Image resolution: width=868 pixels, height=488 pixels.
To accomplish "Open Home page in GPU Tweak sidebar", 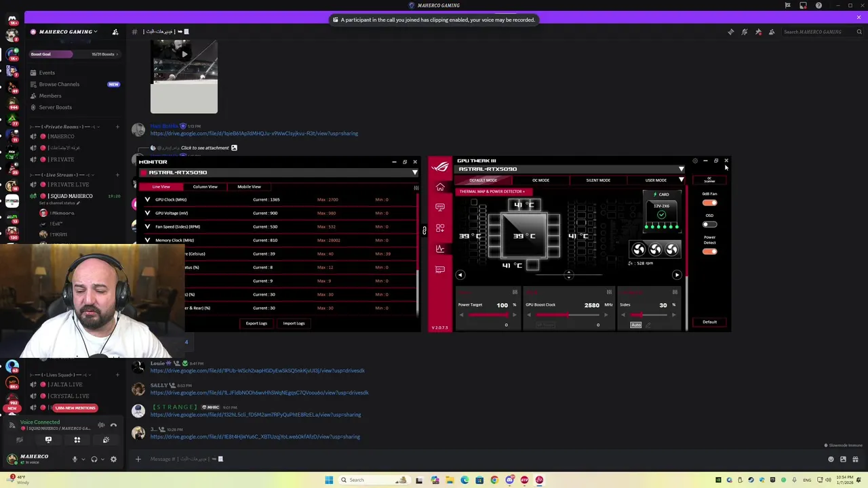I will 440,187.
